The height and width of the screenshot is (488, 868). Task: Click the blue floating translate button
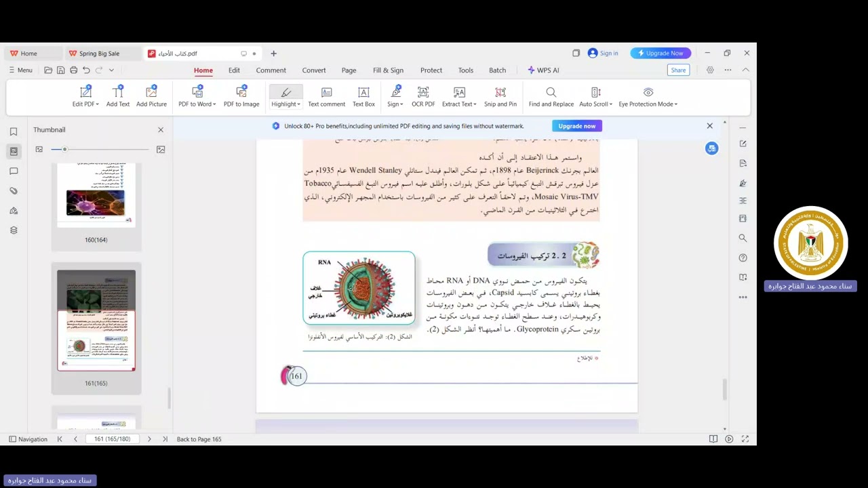(711, 148)
